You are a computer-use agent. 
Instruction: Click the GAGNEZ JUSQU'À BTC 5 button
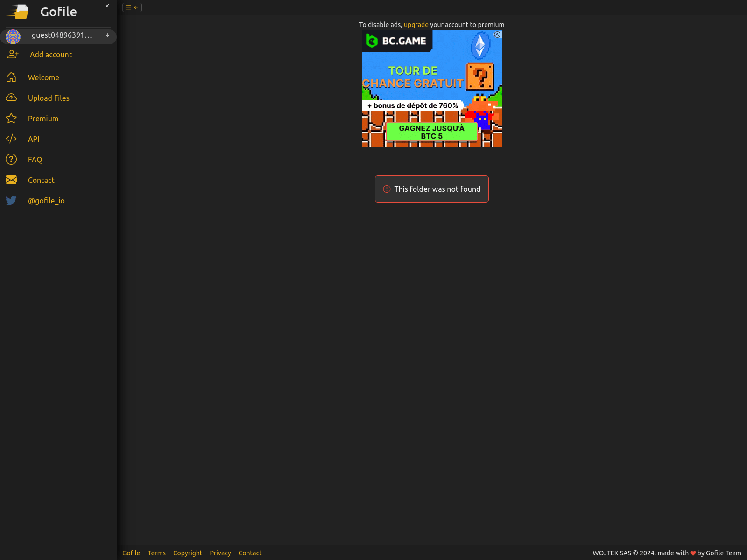tap(431, 132)
